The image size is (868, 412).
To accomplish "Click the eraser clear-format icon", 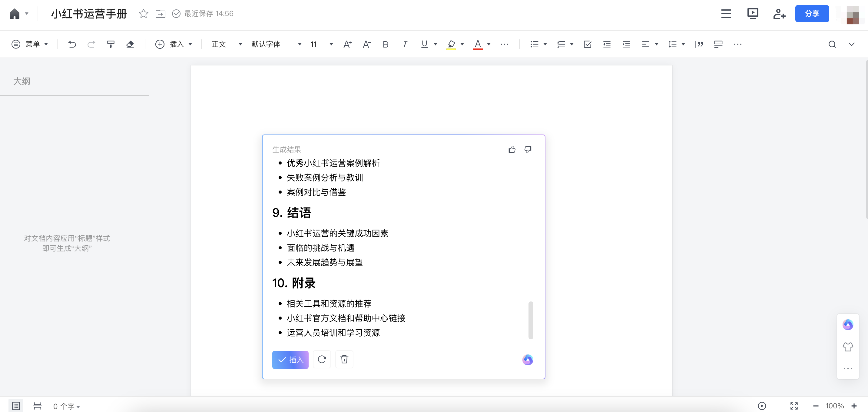I will [130, 44].
